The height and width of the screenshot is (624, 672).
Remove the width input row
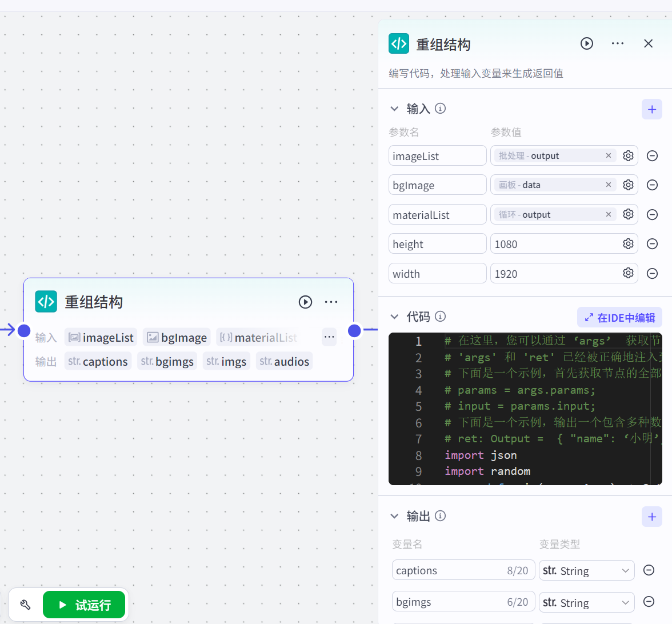point(652,273)
